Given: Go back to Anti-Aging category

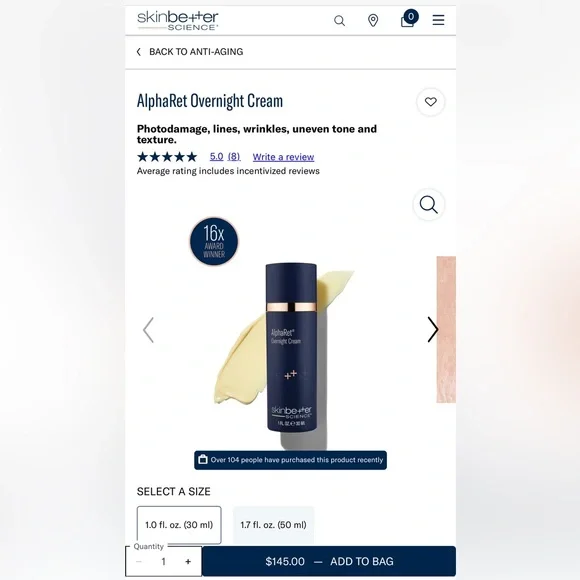Looking at the screenshot, I should pos(190,52).
